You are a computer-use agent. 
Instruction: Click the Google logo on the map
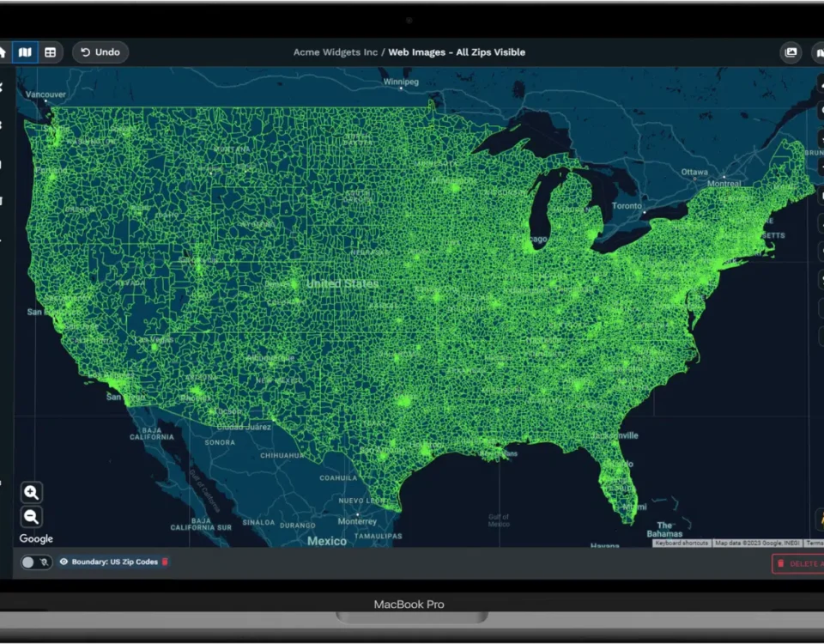36,539
